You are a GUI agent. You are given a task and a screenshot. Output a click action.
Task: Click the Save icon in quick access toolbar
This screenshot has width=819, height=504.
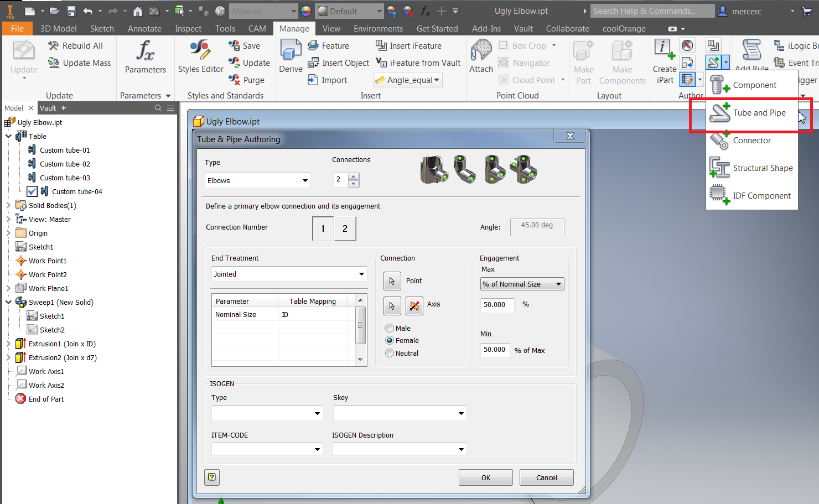71,11
